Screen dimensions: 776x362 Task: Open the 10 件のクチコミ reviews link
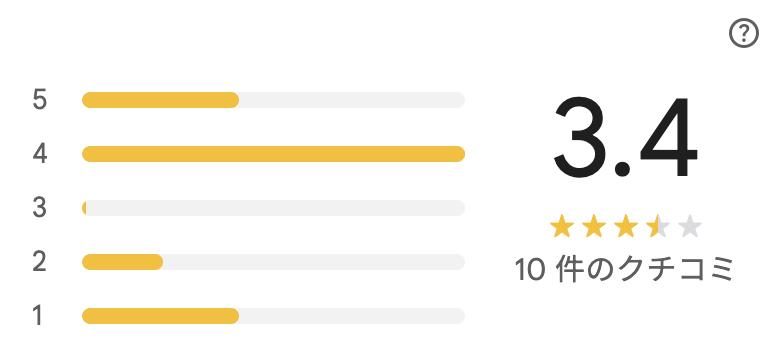tap(625, 270)
